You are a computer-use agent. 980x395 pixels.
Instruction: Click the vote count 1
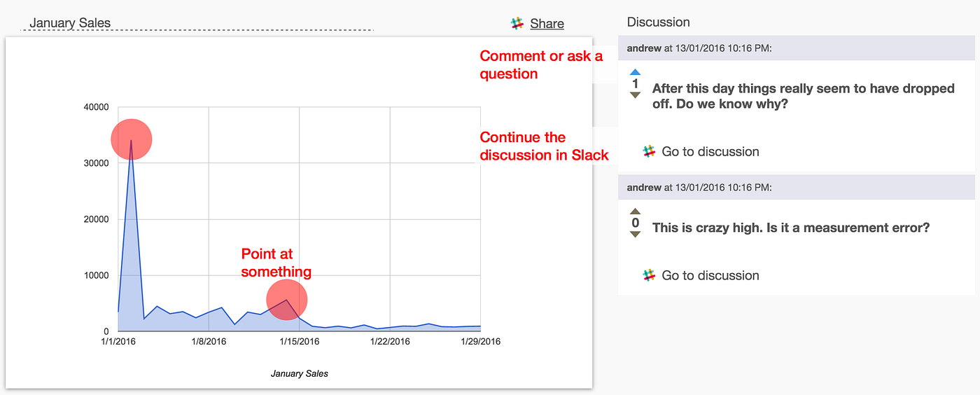(x=635, y=84)
